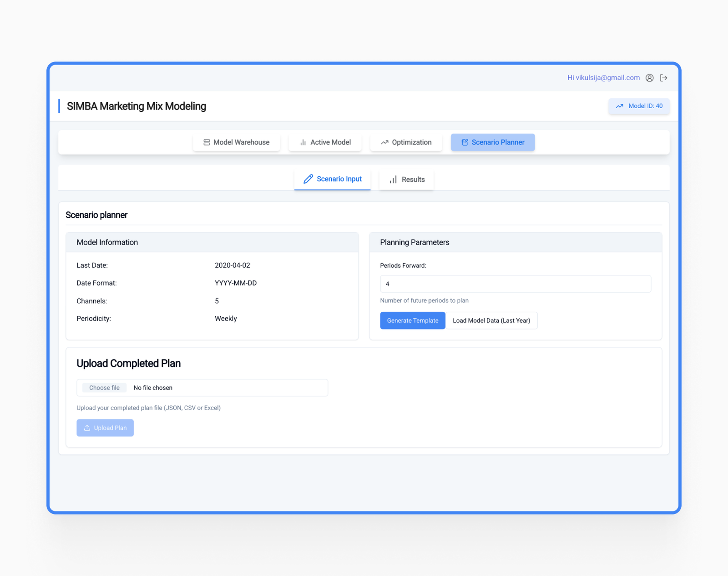Click the bar chart icon on Results
This screenshot has height=576, width=728.
coord(393,180)
